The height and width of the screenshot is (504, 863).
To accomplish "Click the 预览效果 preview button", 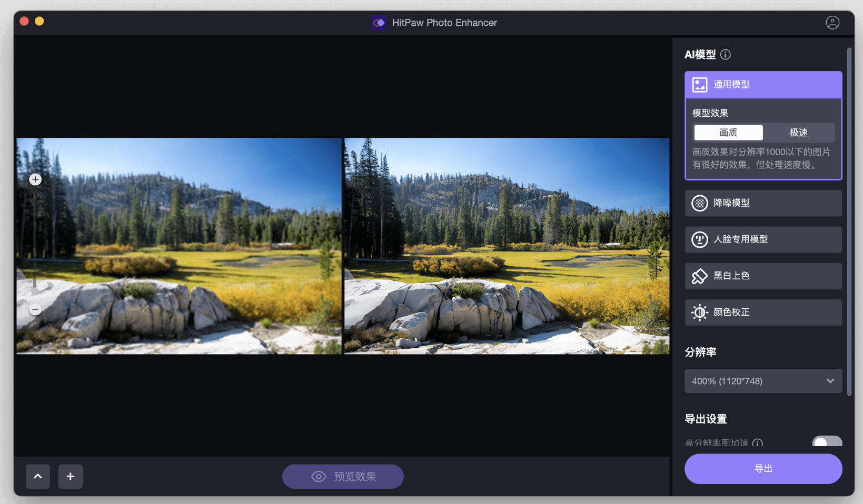I will 343,476.
